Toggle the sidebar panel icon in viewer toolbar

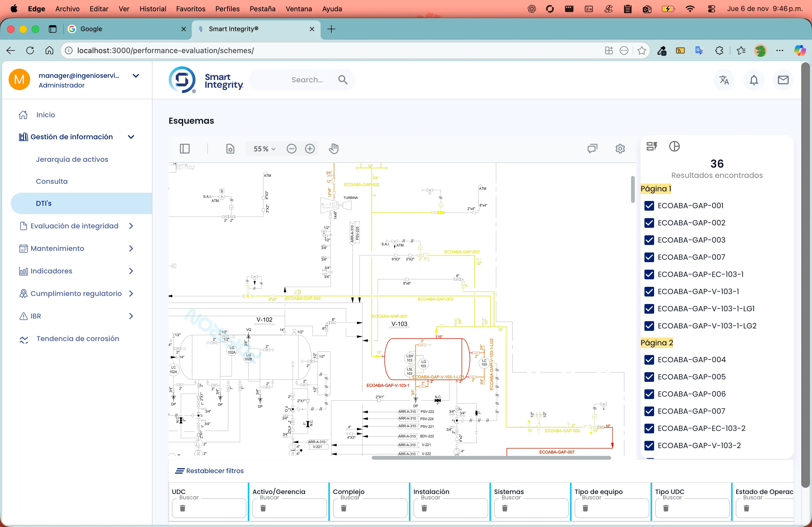point(184,149)
